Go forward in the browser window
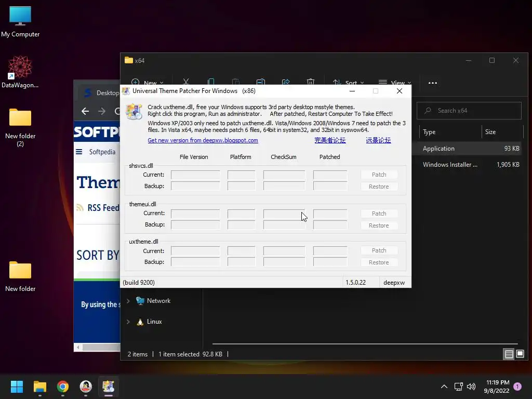532x399 pixels. 101,111
